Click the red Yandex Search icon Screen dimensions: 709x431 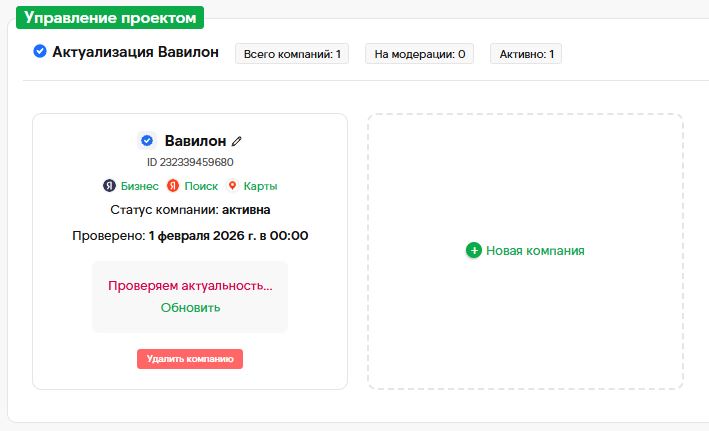[173, 186]
